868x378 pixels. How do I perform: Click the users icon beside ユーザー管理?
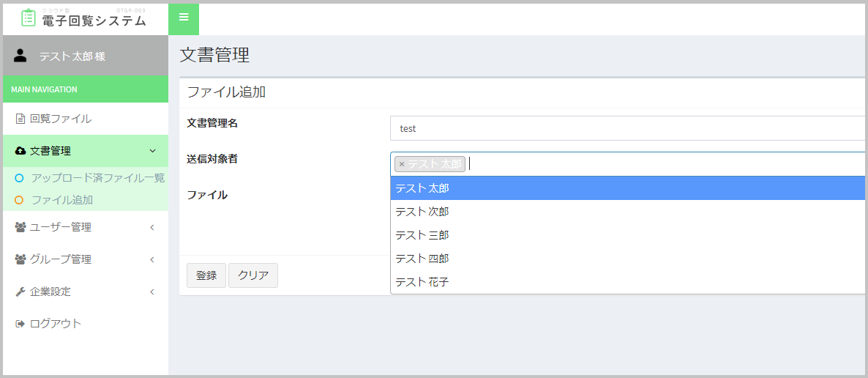20,227
